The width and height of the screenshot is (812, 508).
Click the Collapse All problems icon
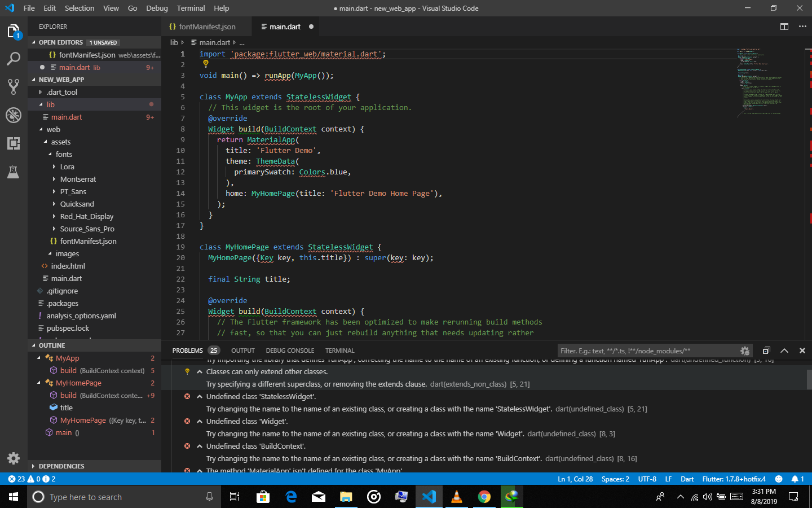[x=766, y=351]
